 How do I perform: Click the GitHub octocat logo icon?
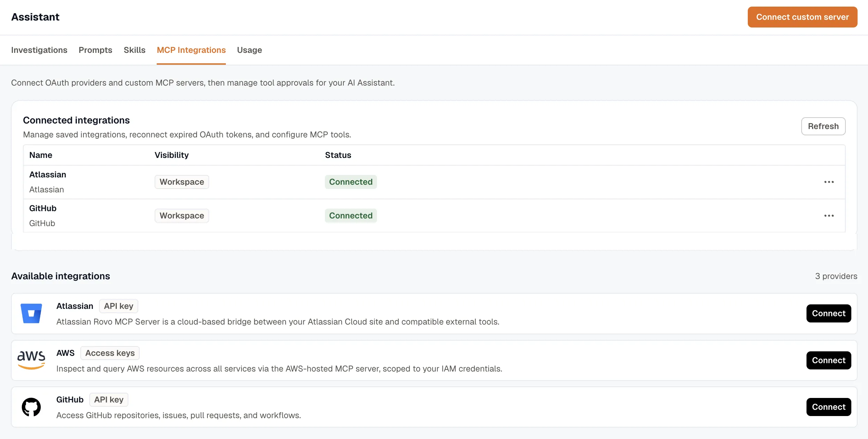pos(31,407)
